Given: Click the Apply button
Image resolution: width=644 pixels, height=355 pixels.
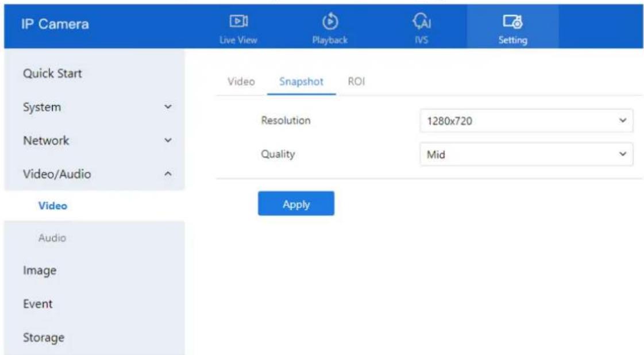Looking at the screenshot, I should click(296, 203).
